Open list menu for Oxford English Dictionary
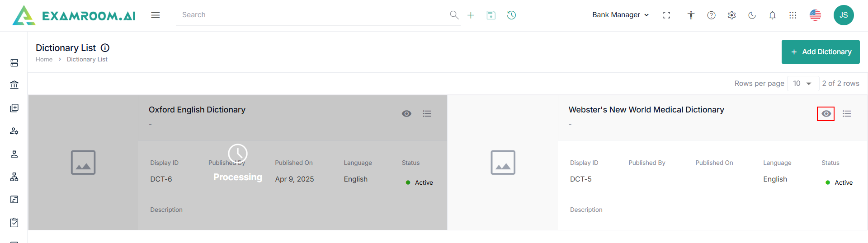This screenshot has height=243, width=868. click(x=427, y=113)
